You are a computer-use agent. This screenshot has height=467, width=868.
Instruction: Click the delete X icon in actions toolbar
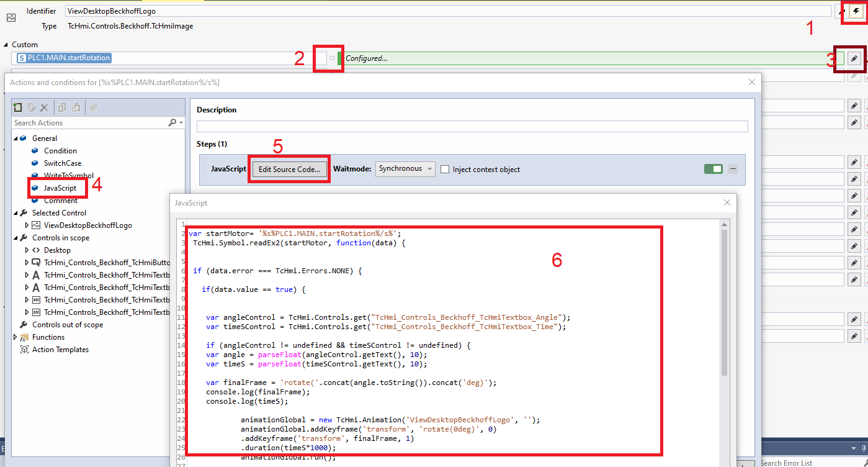tap(44, 107)
